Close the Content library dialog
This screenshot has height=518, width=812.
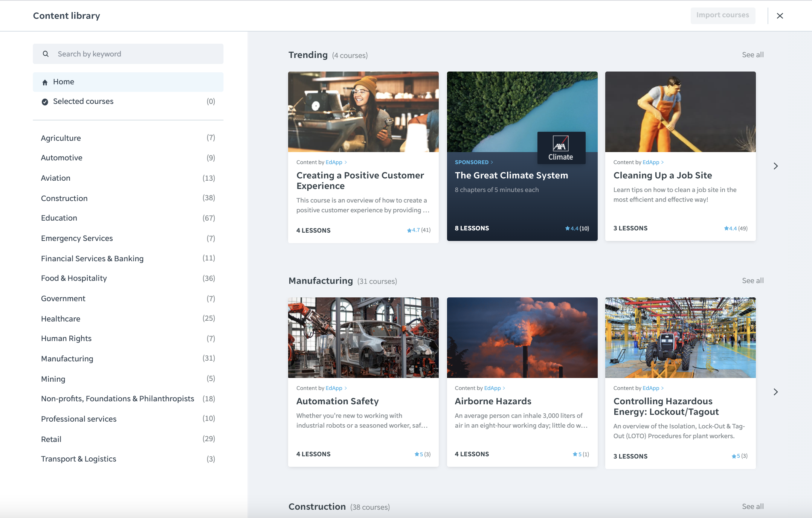(780, 16)
